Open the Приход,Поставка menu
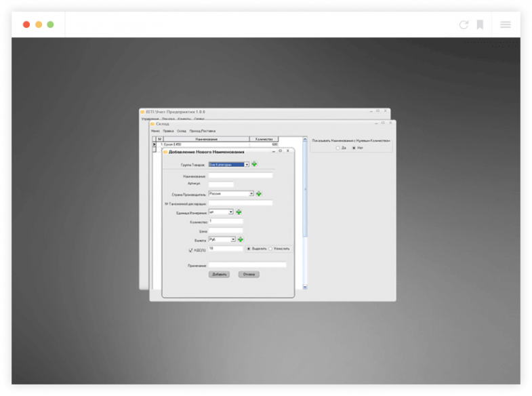The height and width of the screenshot is (396, 532). point(203,131)
